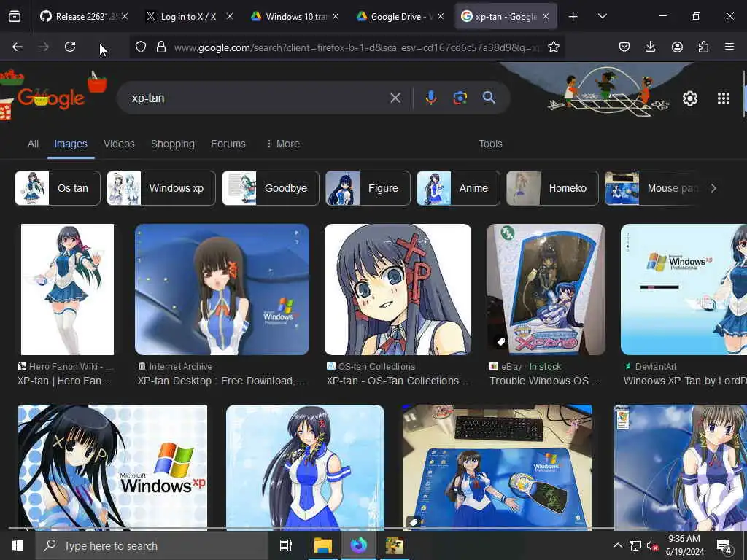Select the Images results tab

click(x=71, y=144)
